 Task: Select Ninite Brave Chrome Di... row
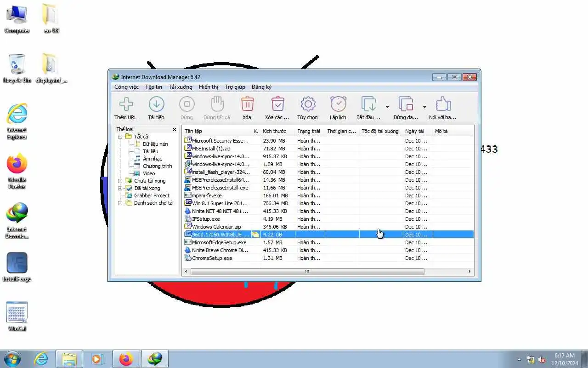pyautogui.click(x=328, y=250)
